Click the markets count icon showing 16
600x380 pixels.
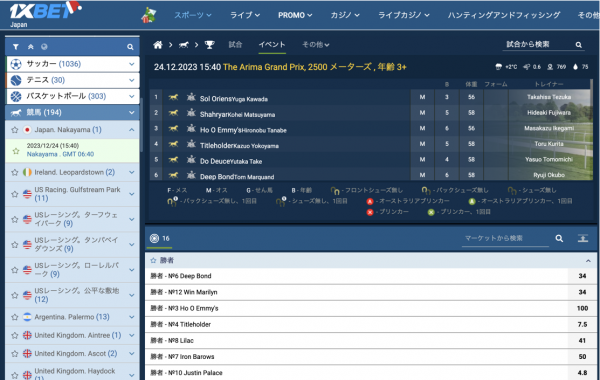coord(154,238)
